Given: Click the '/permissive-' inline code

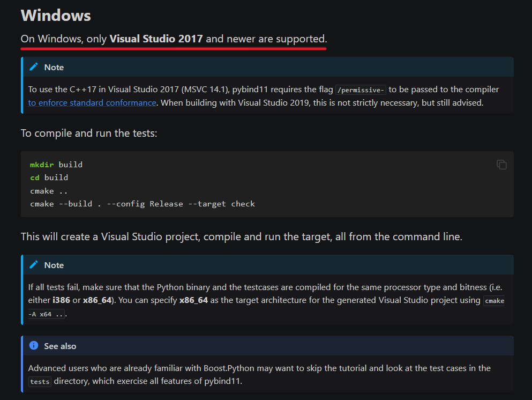Looking at the screenshot, I should 361,90.
